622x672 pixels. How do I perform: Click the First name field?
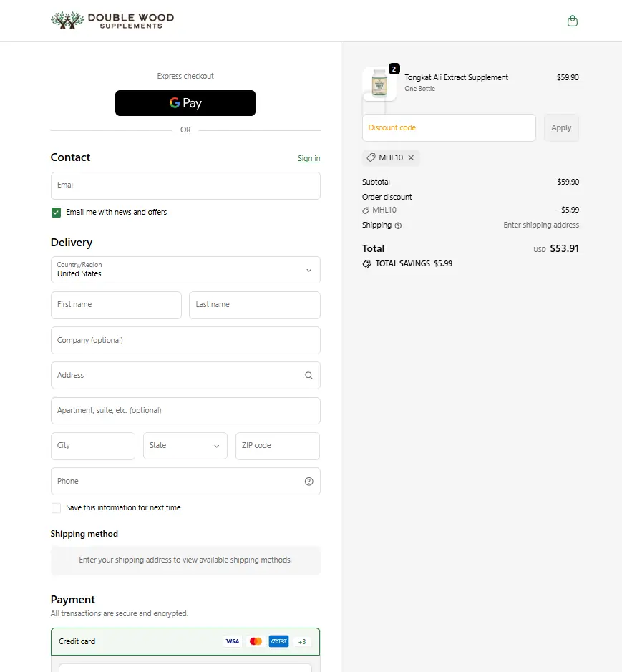point(116,305)
